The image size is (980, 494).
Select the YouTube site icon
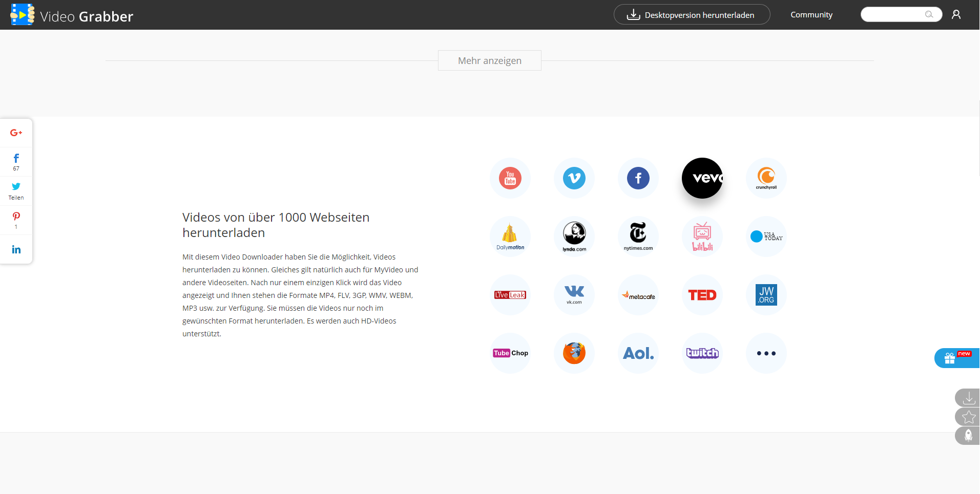[510, 178]
